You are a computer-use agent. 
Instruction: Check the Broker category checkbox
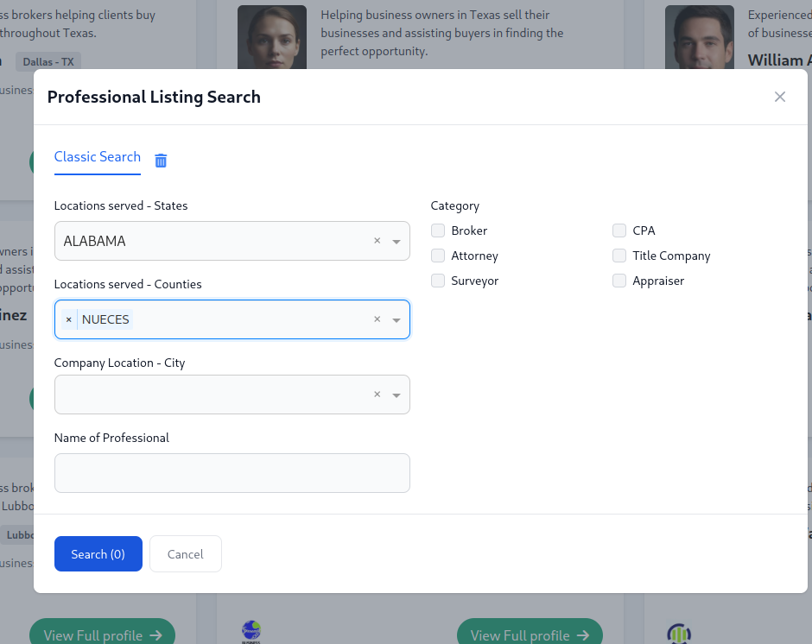pos(438,230)
